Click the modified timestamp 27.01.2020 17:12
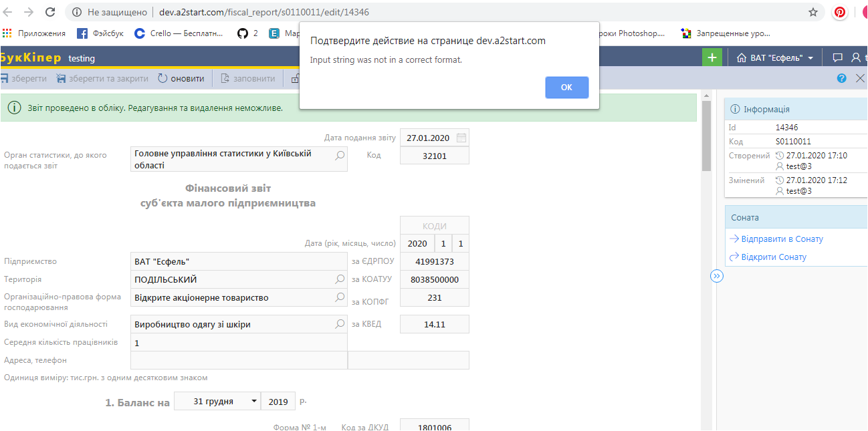The height and width of the screenshot is (431, 868). 817,180
